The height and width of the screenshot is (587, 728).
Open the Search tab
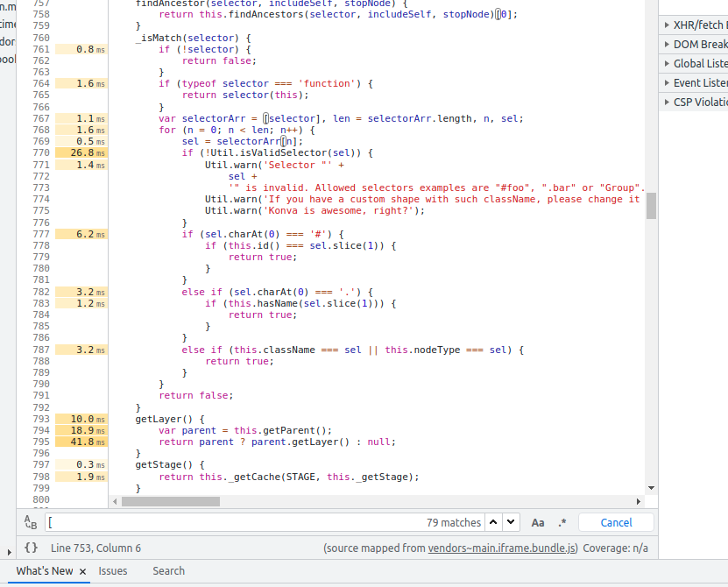tap(168, 570)
